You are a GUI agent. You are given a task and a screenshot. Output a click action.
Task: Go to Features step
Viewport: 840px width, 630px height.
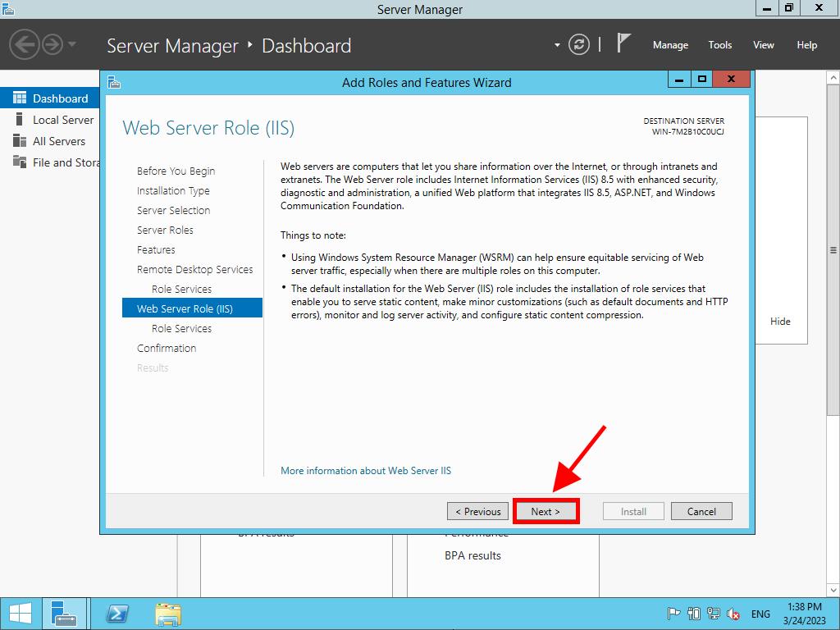[x=156, y=249]
